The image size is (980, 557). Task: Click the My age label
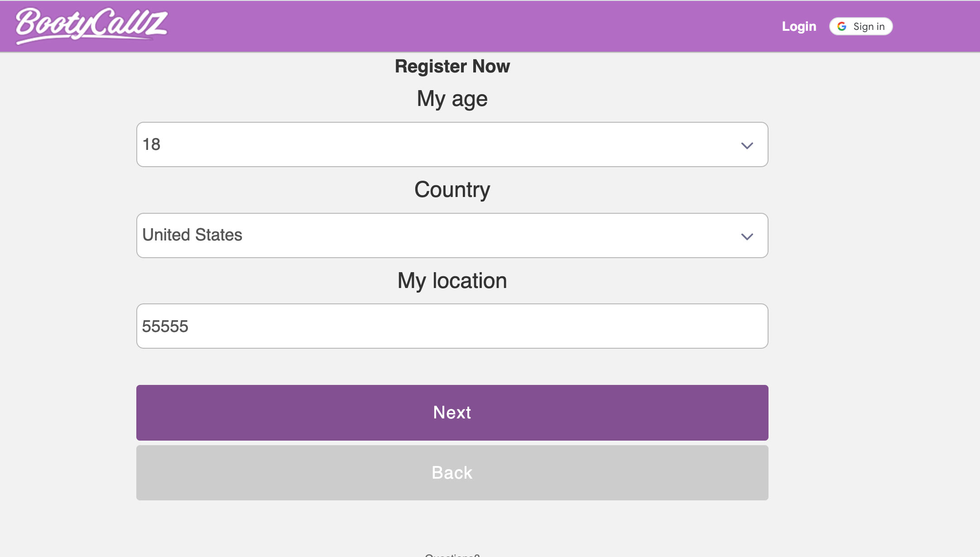click(x=452, y=99)
